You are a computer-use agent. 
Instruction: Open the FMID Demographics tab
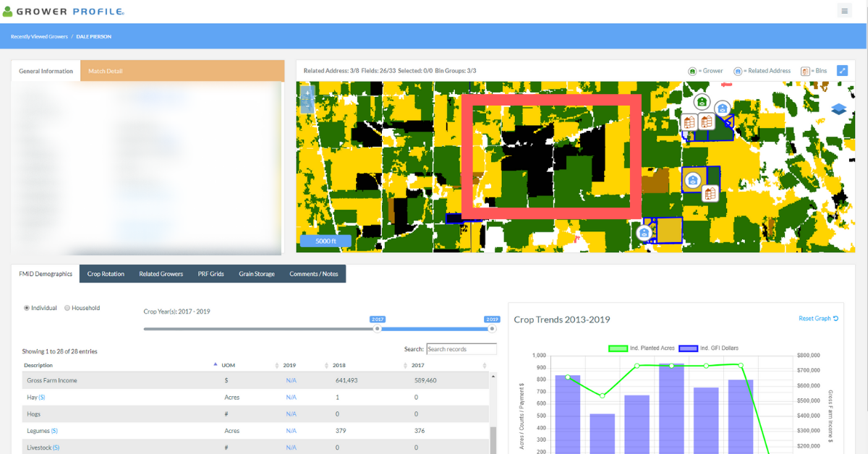coord(46,274)
